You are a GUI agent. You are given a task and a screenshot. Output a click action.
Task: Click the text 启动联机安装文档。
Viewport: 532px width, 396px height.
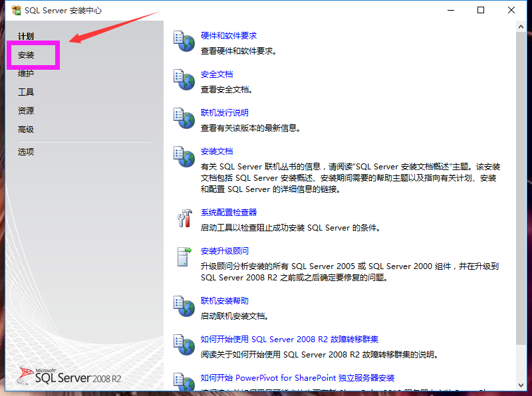235,316
